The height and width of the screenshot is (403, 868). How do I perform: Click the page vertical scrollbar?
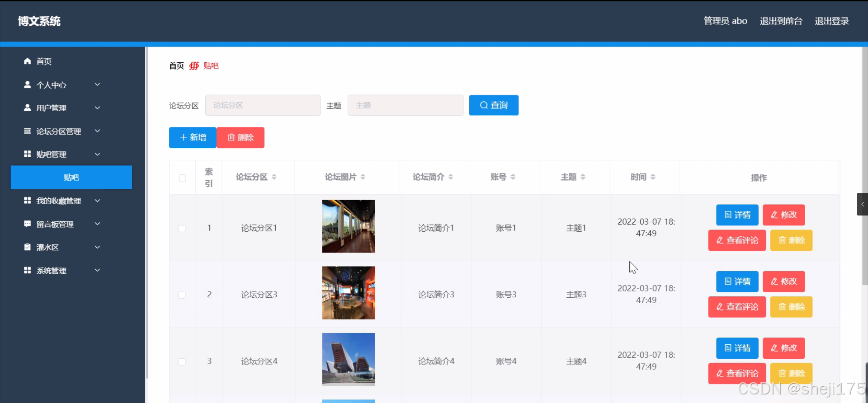click(x=865, y=167)
